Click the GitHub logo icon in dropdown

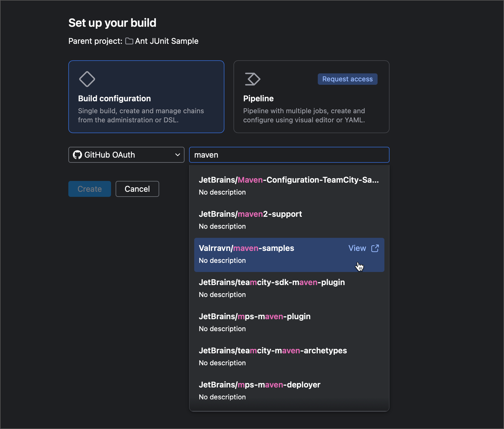coord(77,155)
